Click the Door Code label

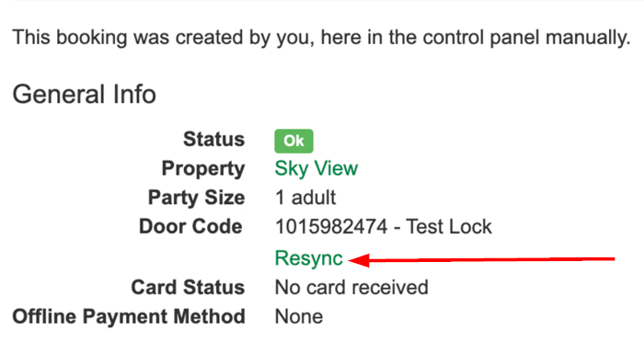coord(190,227)
